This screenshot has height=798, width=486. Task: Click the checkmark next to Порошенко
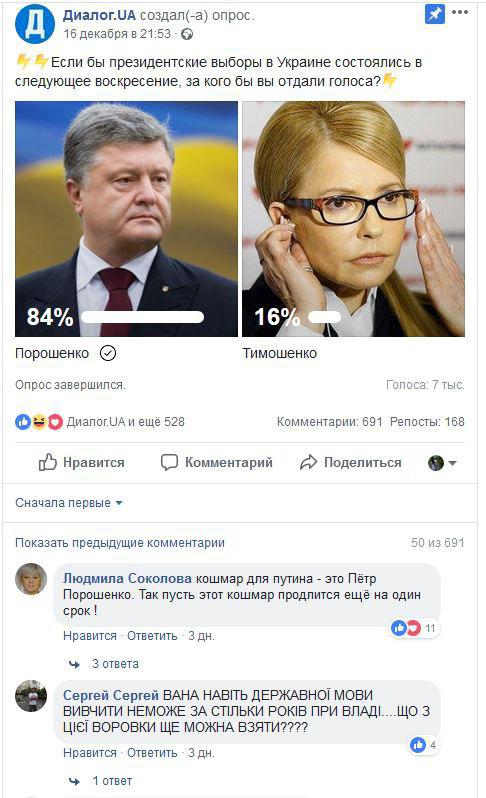(108, 353)
